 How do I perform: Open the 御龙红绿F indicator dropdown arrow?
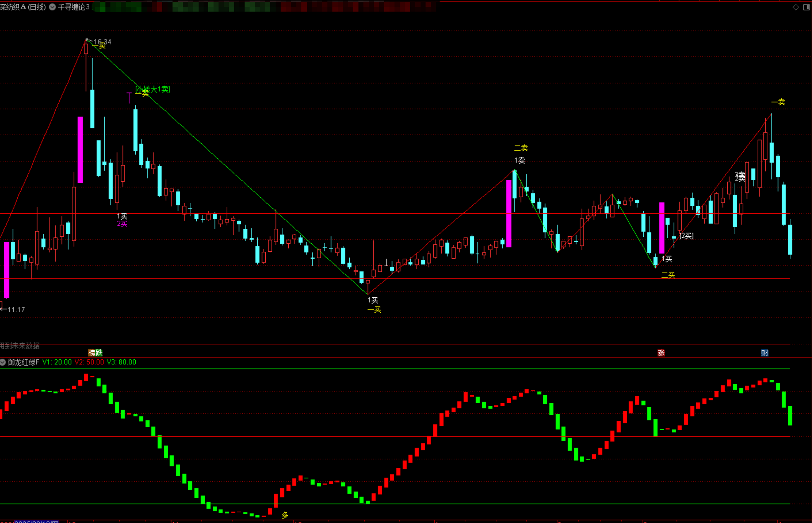pyautogui.click(x=3, y=362)
